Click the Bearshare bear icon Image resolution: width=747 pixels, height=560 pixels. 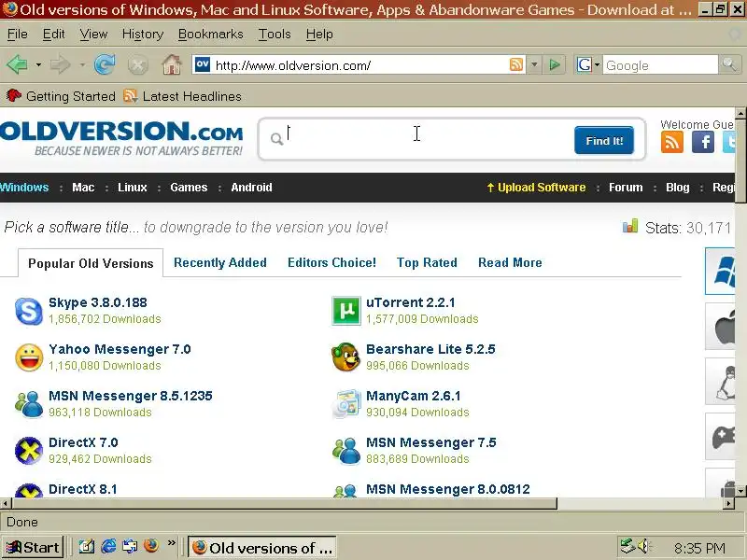coord(345,357)
